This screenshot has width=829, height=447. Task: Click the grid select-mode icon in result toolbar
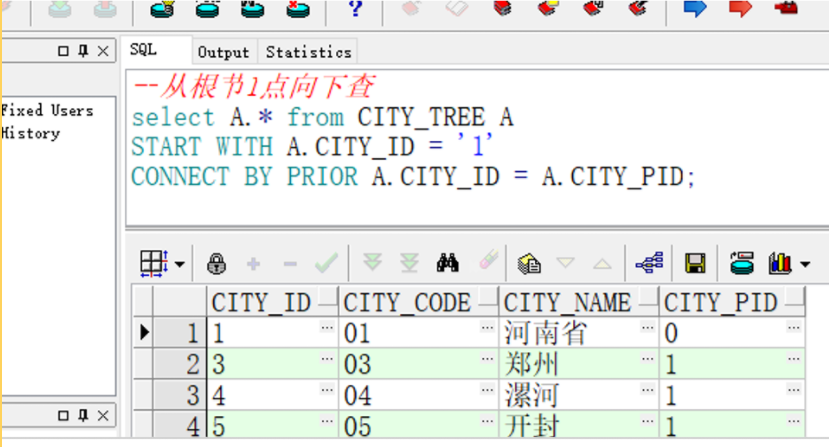[x=154, y=263]
